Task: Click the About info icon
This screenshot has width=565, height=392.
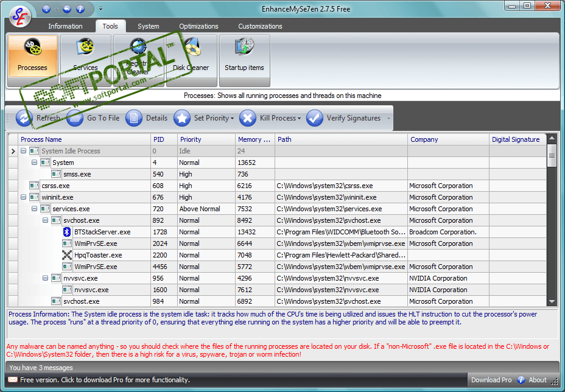Action: click(x=521, y=380)
